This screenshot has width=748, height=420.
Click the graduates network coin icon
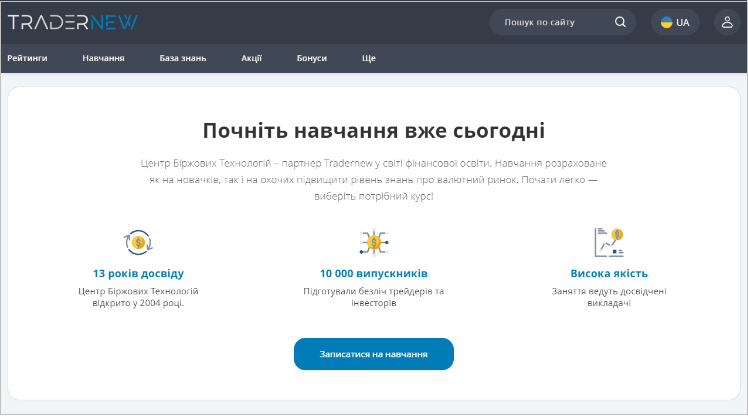[x=374, y=242]
